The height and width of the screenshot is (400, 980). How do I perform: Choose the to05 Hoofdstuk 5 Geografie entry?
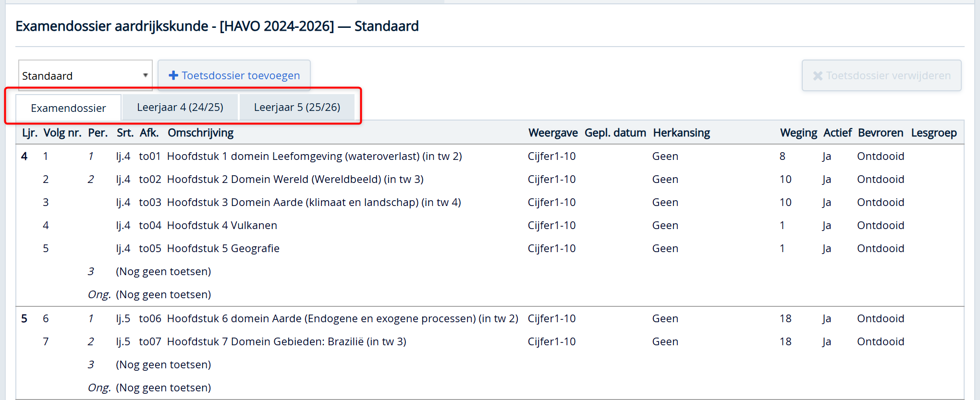[x=223, y=248]
